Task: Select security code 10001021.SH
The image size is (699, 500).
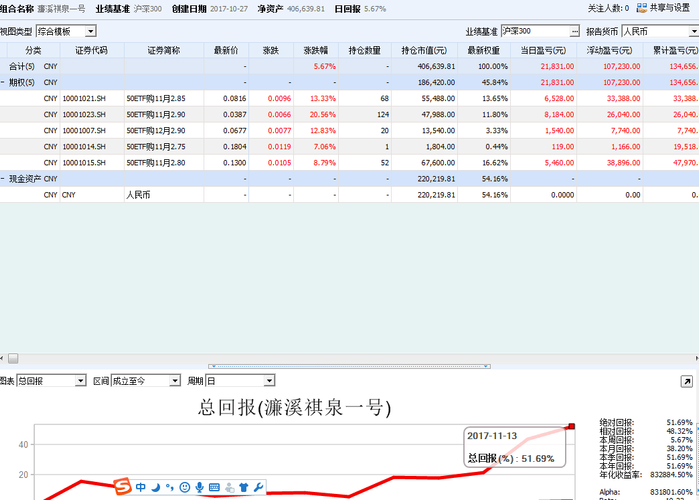Action: point(84,98)
